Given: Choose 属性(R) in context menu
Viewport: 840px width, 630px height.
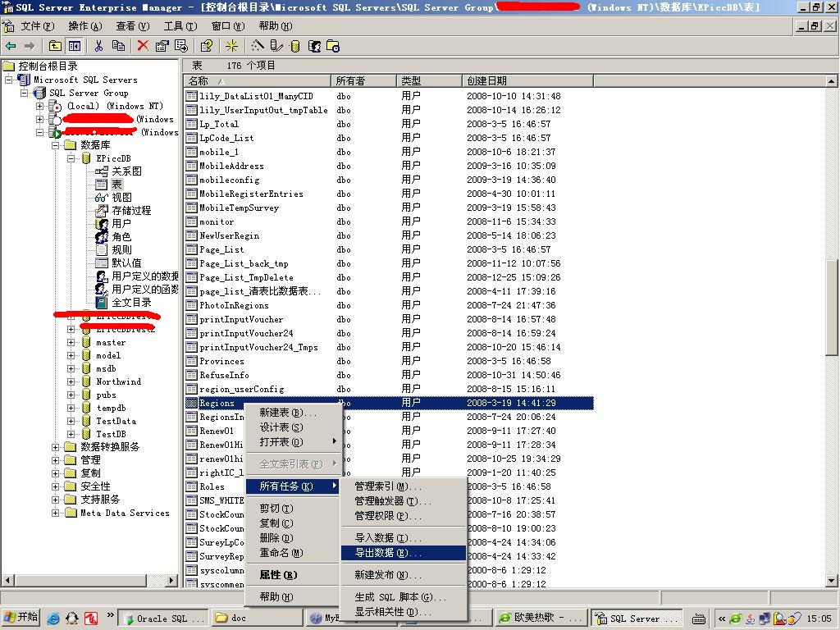Looking at the screenshot, I should click(x=292, y=575).
